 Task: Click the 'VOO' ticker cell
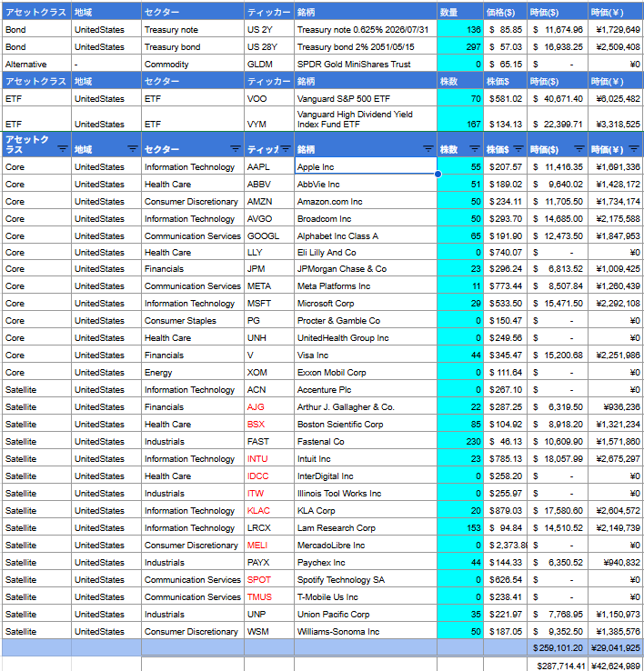(269, 98)
